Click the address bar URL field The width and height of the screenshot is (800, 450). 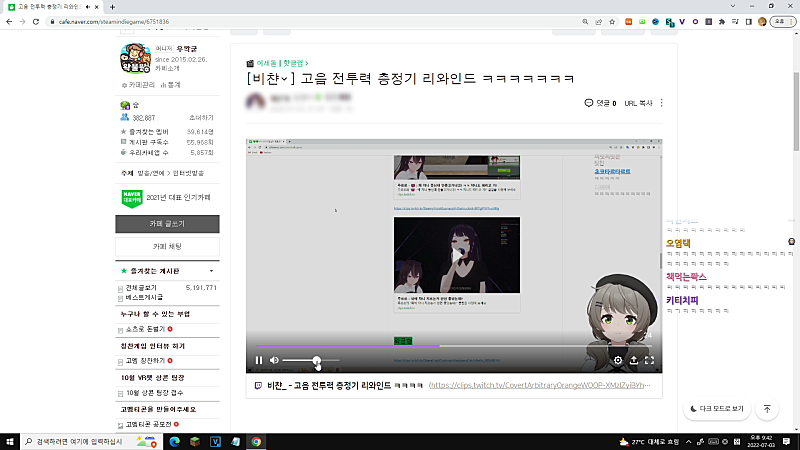[316, 22]
